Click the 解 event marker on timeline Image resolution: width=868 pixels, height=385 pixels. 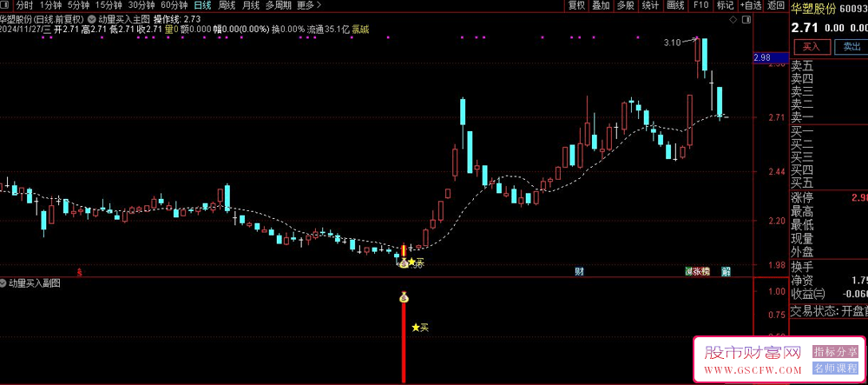(x=727, y=272)
